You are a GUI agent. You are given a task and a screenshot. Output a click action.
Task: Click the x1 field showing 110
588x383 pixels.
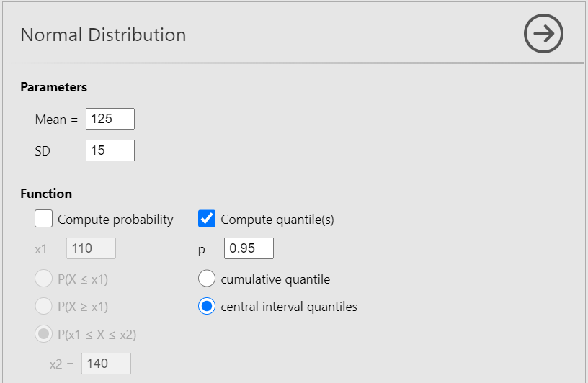coord(91,248)
